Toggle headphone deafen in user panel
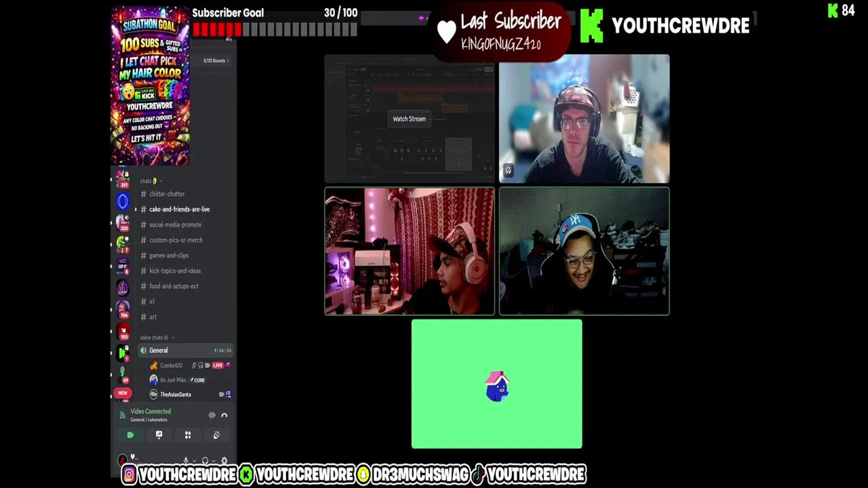 point(205,461)
